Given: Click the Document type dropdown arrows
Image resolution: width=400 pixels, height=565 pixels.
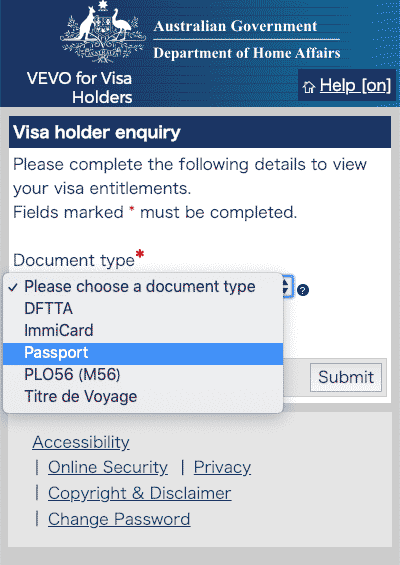Looking at the screenshot, I should 287,287.
